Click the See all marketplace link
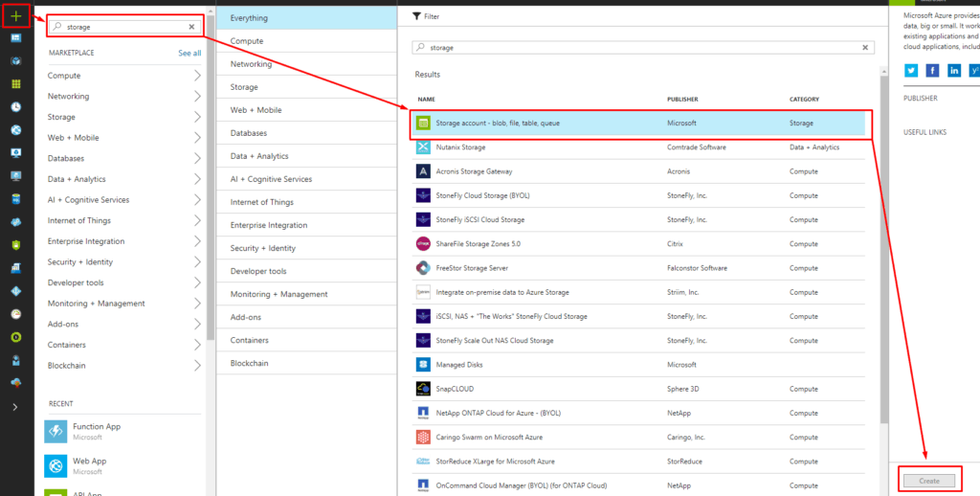Screen dimensions: 980x496 [x=189, y=54]
